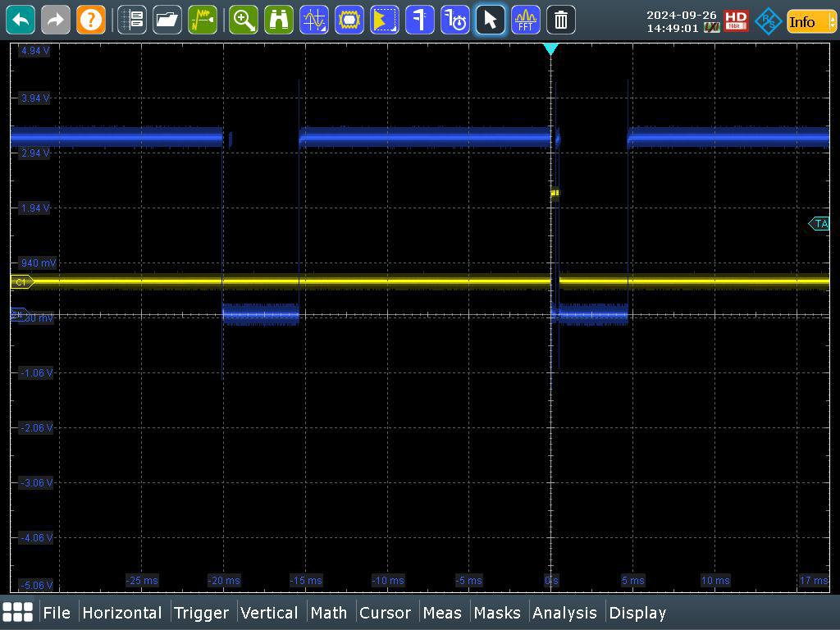Screen dimensions: 840x630
Task: Toggle the arrow selection pointer tool
Action: pyautogui.click(x=491, y=20)
